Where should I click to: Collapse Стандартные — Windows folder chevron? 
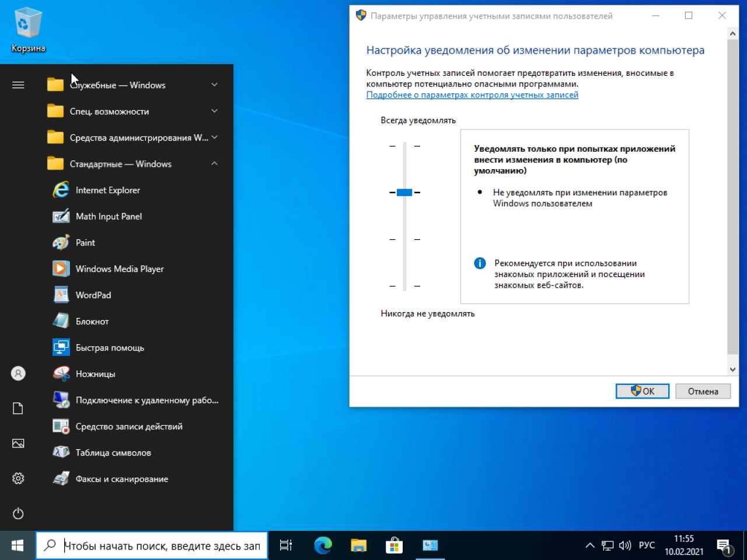click(214, 163)
